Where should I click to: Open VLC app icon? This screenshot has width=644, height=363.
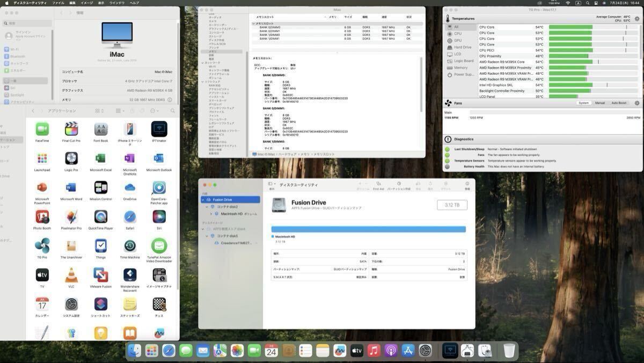71,275
